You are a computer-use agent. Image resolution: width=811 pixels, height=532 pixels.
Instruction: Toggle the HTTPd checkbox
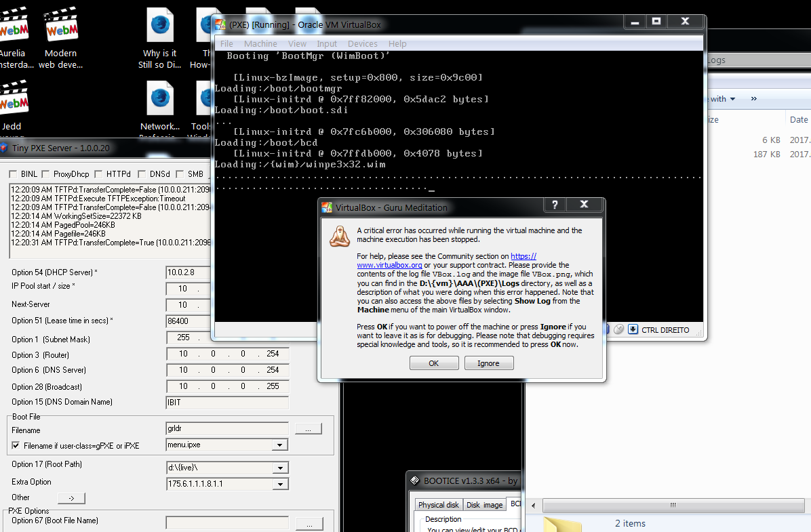[x=98, y=174]
